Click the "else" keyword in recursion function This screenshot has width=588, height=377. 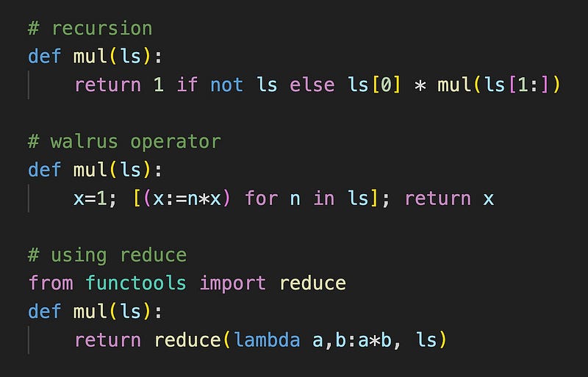pyautogui.click(x=312, y=85)
